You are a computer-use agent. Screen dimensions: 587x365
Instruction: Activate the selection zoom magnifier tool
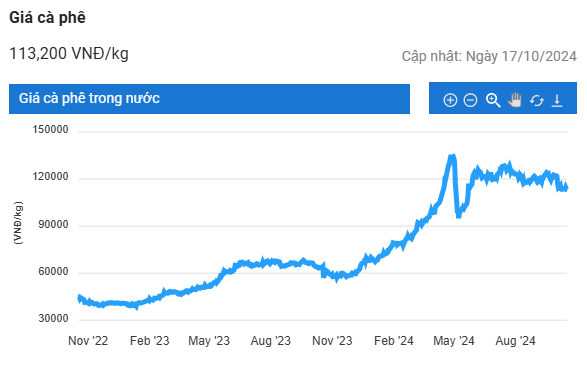493,100
